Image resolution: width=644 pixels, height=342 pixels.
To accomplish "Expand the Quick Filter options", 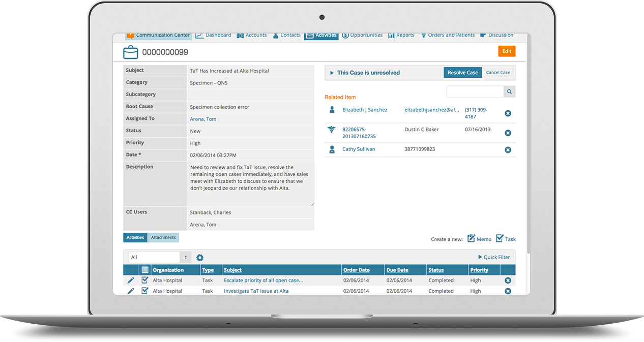I will click(x=493, y=257).
